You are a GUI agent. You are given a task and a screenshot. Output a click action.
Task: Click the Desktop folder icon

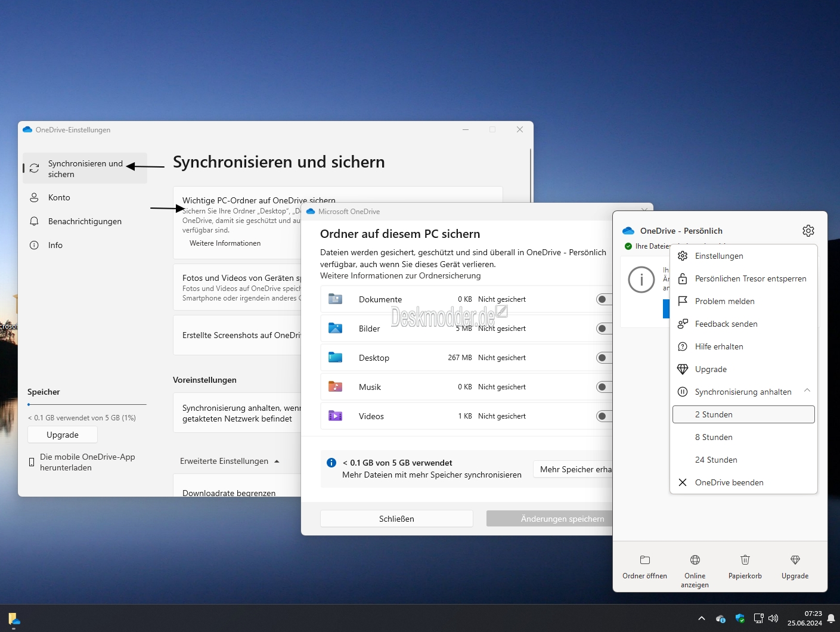coord(335,357)
